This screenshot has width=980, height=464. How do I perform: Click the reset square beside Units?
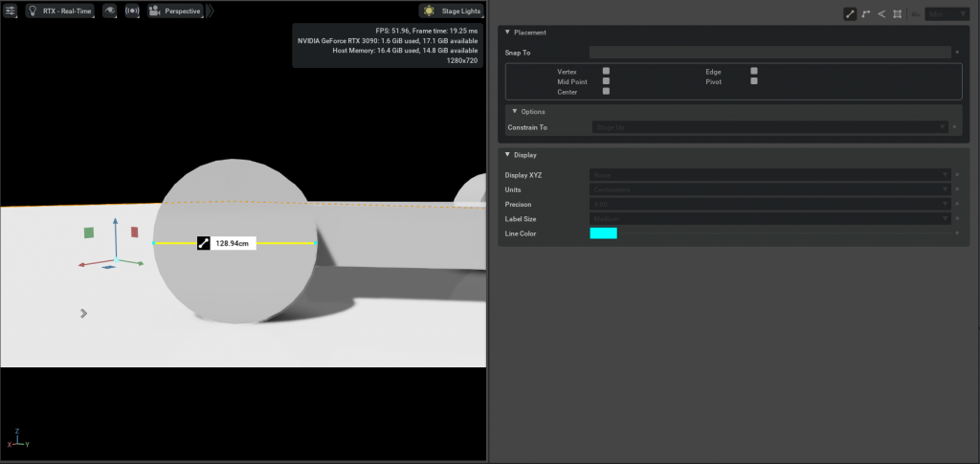click(957, 189)
